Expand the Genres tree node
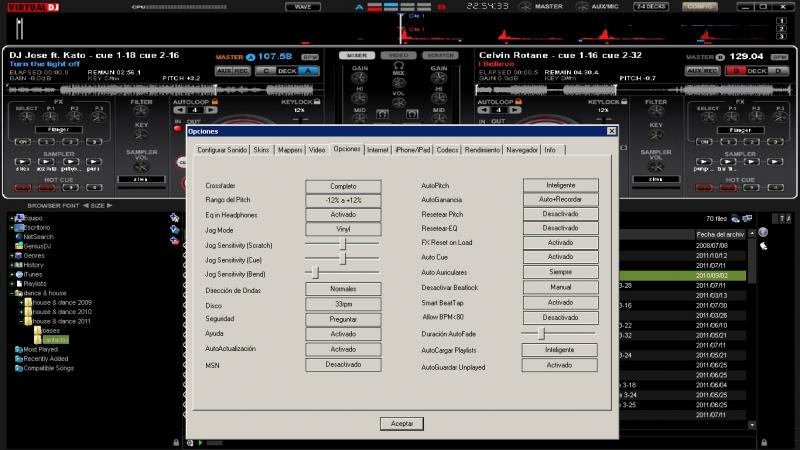Image resolution: width=800 pixels, height=450 pixels. (x=12, y=256)
